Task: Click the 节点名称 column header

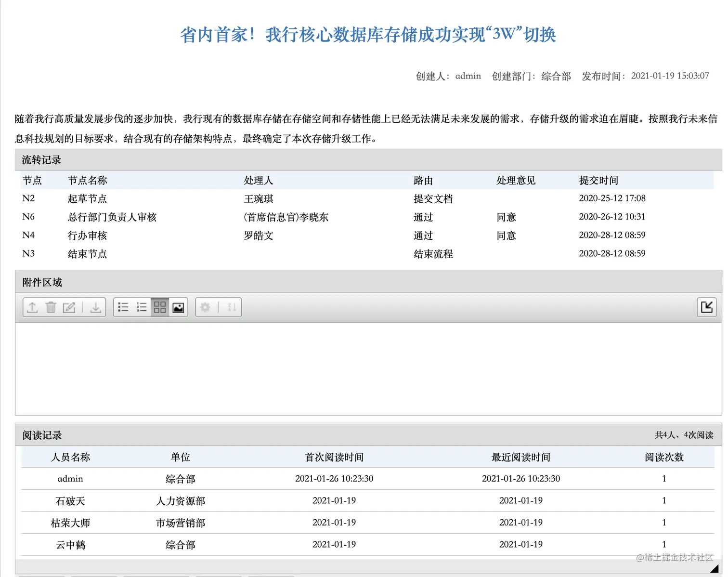Action: point(87,181)
